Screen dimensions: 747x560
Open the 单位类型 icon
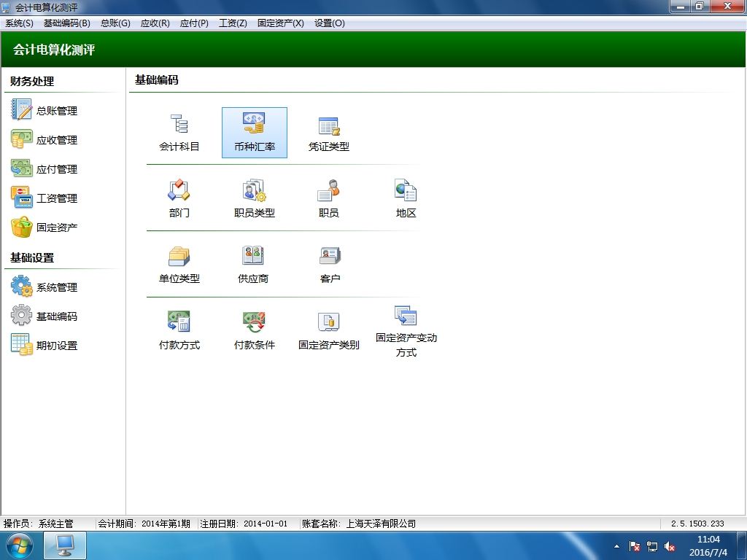[179, 265]
